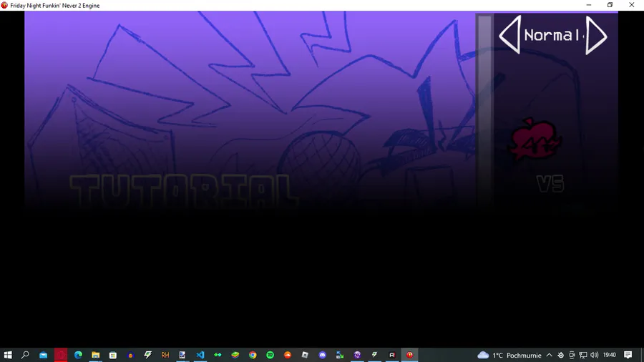Launch Google Chrome from taskbar
644x362 pixels.
[253, 355]
